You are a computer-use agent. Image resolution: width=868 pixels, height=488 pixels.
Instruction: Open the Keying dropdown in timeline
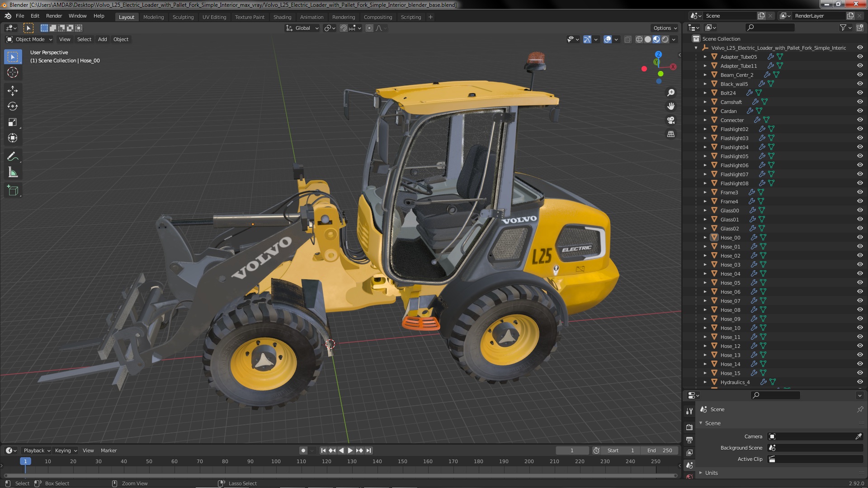pos(66,450)
